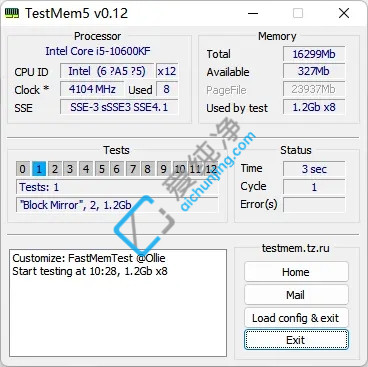Select test number 5 box
Viewport: 368px width, 367px height.
tap(101, 169)
